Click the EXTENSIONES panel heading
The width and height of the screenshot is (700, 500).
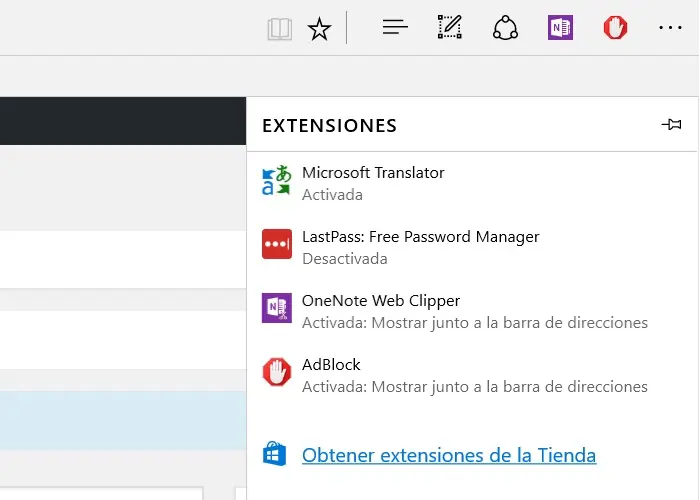click(x=329, y=126)
